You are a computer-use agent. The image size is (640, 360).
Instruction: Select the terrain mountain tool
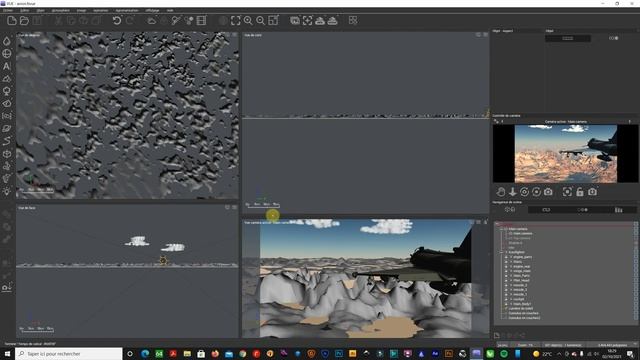coord(7,78)
